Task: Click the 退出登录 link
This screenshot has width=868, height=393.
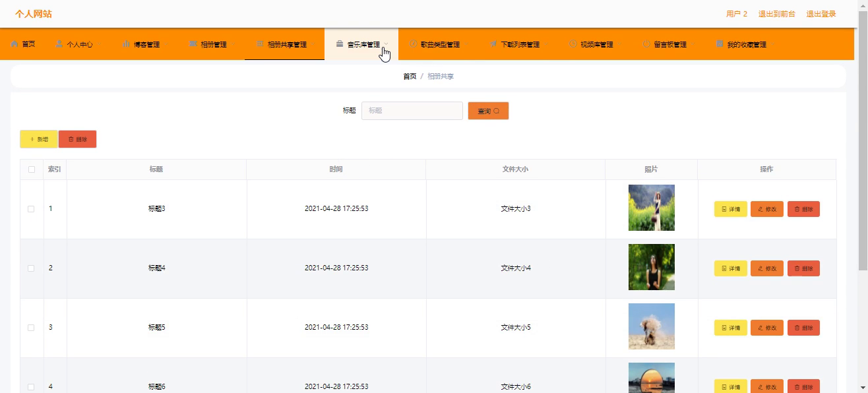Action: click(821, 14)
